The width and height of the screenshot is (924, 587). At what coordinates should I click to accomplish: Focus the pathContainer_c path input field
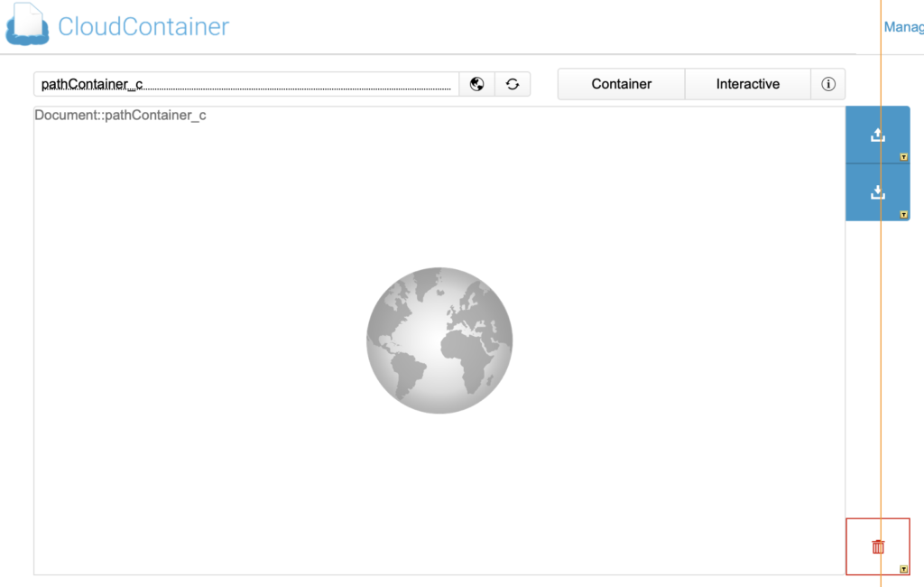click(245, 84)
